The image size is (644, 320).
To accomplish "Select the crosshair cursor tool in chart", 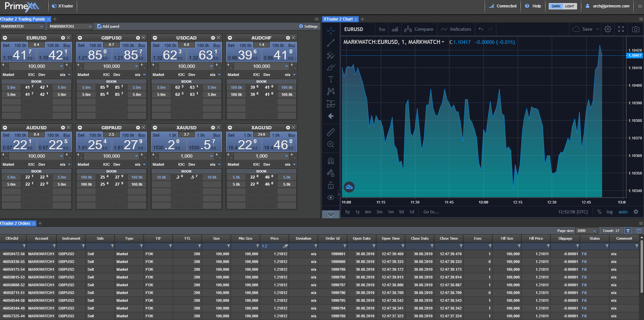I will [x=331, y=31].
